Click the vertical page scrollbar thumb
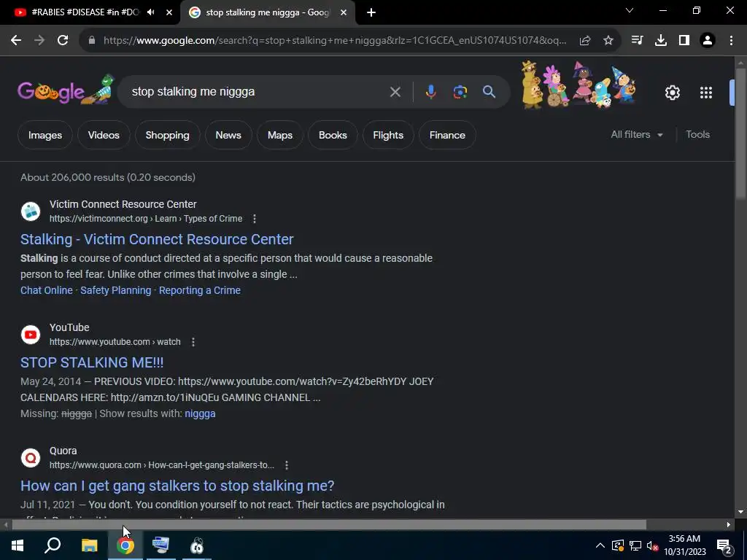 (x=740, y=133)
